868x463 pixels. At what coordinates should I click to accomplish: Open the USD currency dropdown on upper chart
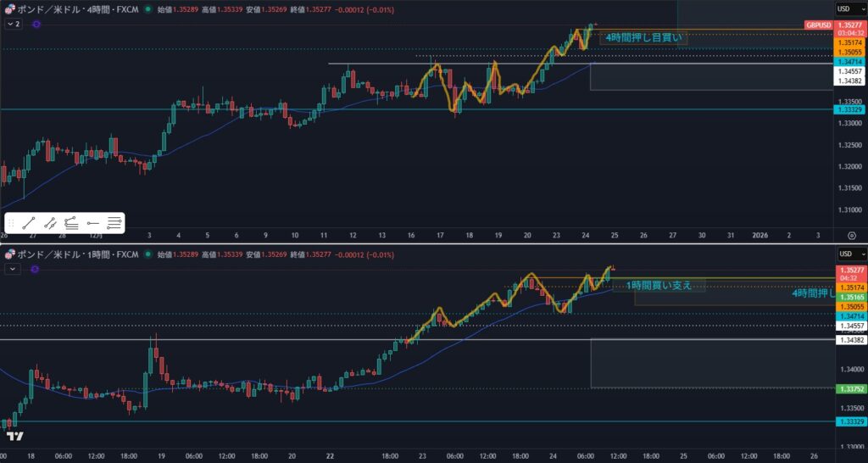tap(844, 8)
